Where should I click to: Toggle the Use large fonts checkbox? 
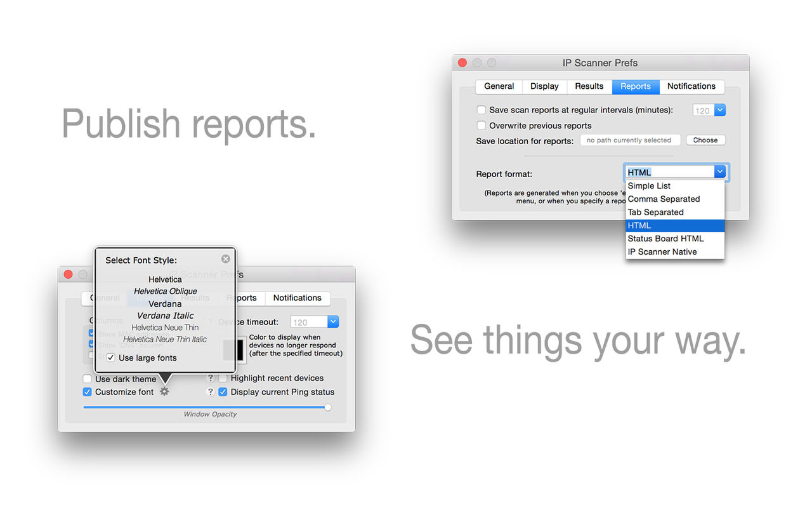[111, 358]
